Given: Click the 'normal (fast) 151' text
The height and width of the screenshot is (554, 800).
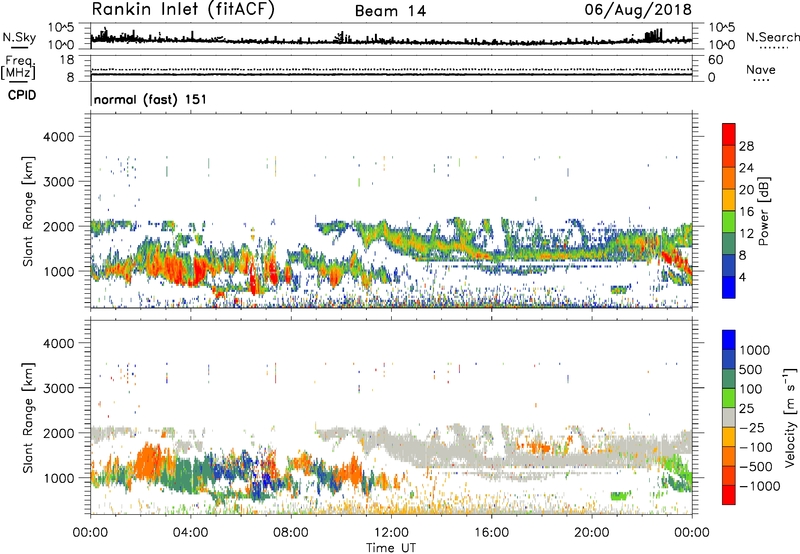Looking at the screenshot, I should [x=151, y=99].
